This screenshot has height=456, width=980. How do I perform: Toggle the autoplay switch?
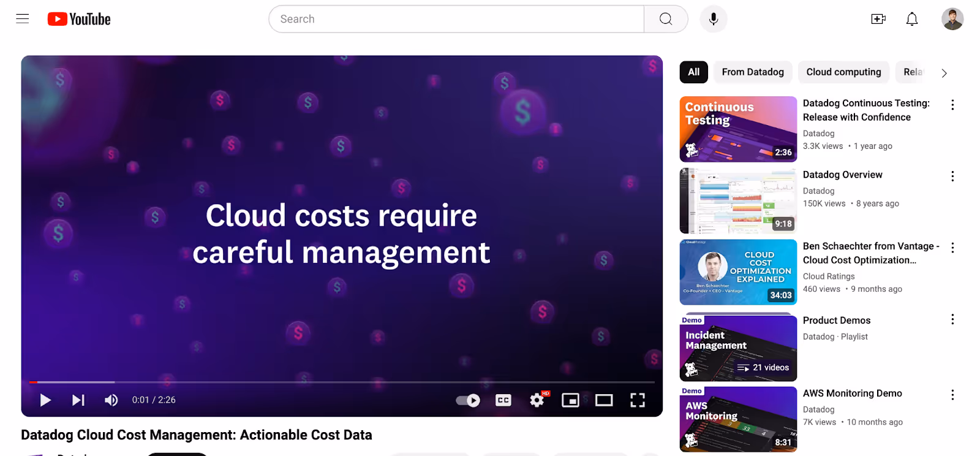click(468, 400)
